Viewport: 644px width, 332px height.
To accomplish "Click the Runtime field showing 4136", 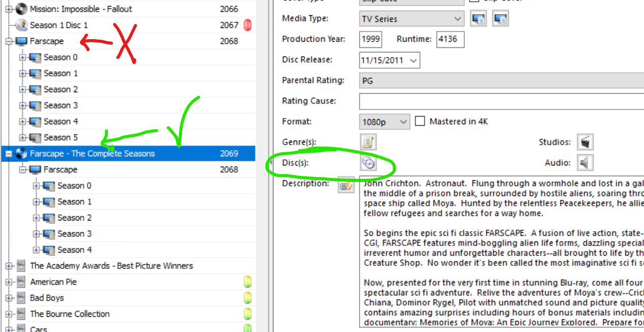I will pos(450,39).
